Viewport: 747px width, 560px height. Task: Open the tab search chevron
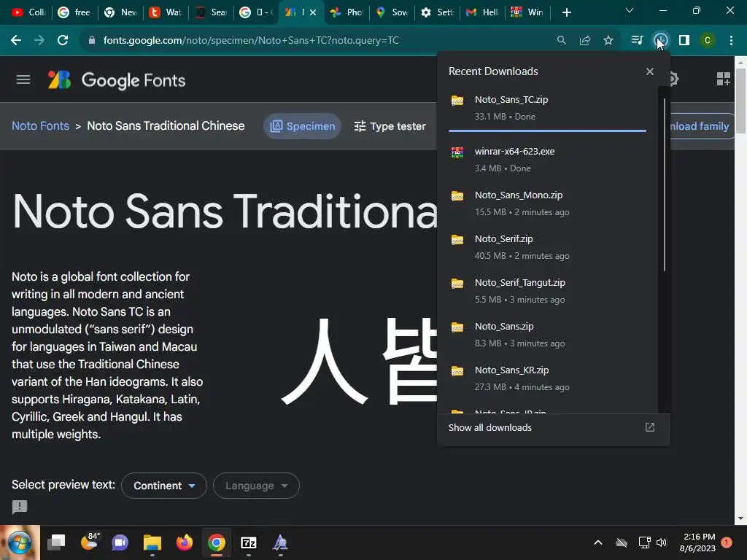tap(630, 10)
